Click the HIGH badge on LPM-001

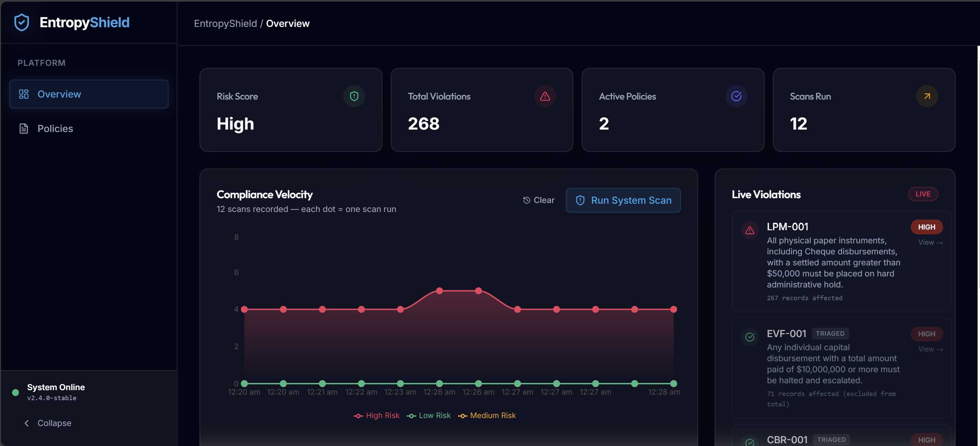[926, 227]
